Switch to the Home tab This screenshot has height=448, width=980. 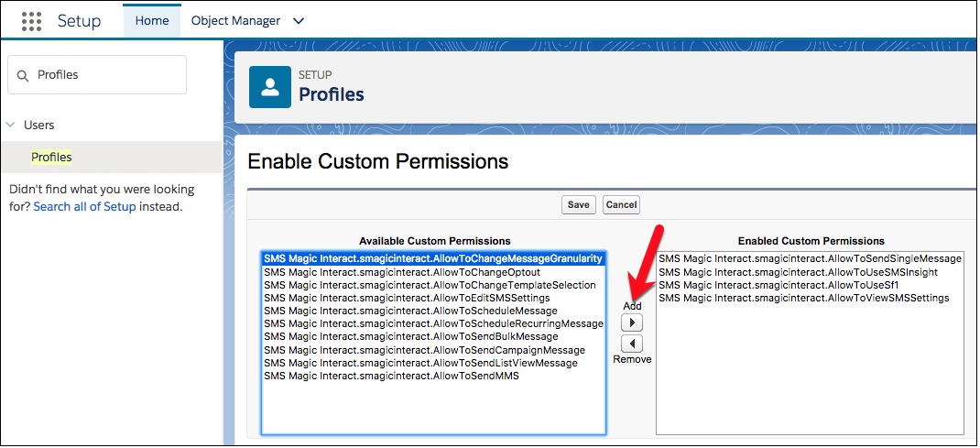pos(152,21)
